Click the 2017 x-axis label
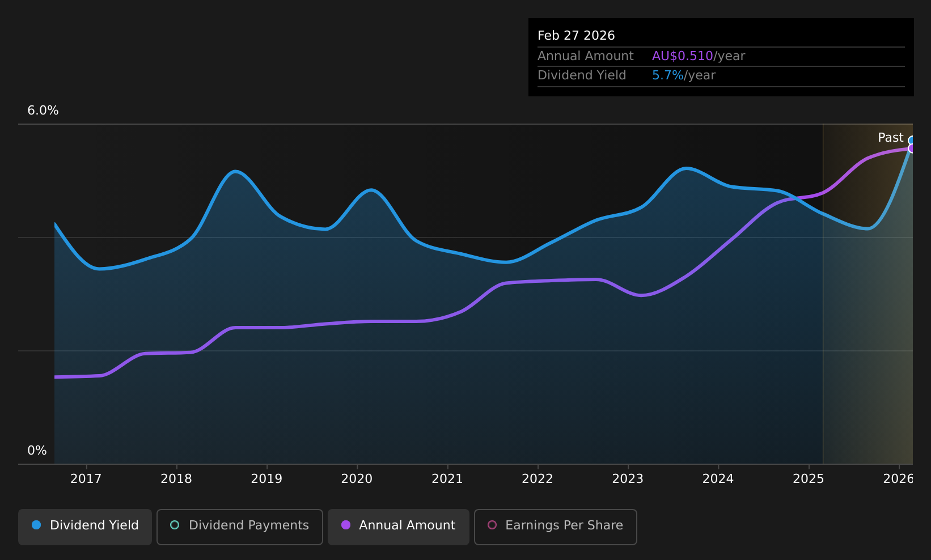Screen dimensions: 931x560 (x=86, y=479)
